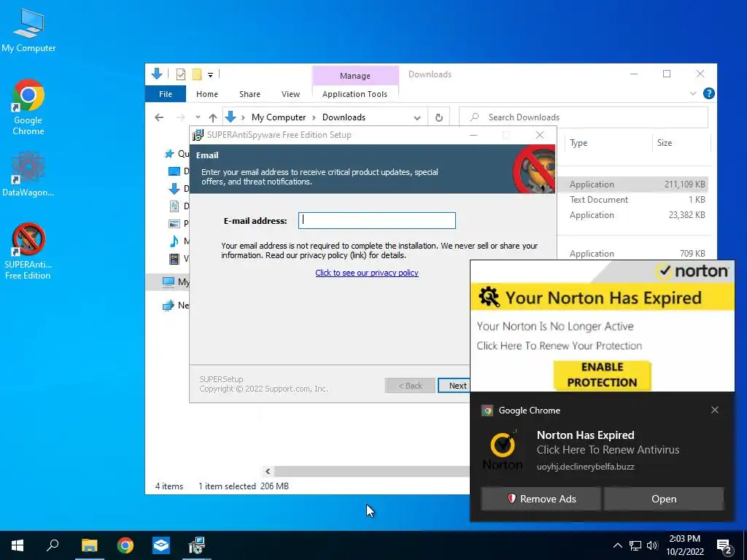The width and height of the screenshot is (747, 560).
Task: Switch to the View ribbon tab
Action: (290, 94)
